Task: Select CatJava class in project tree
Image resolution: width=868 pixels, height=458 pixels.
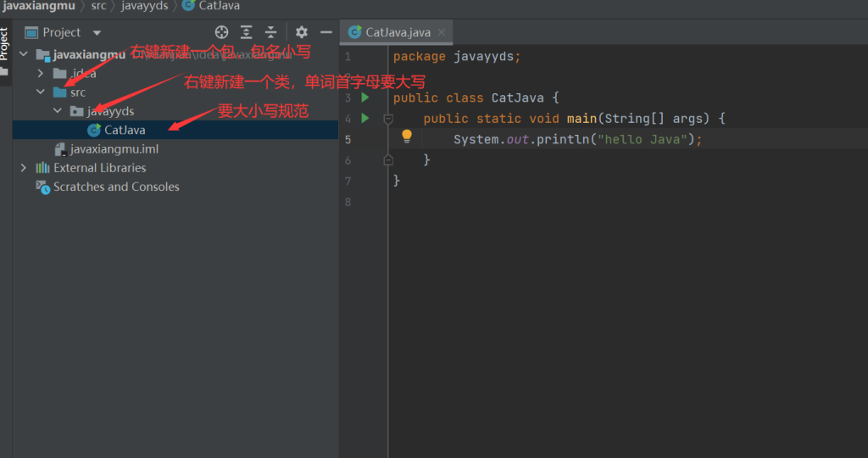Action: click(x=124, y=130)
